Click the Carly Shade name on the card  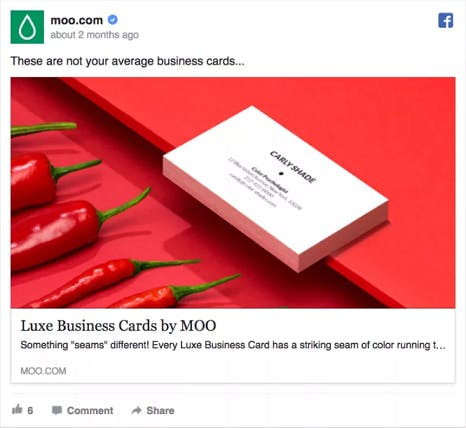coord(293,167)
